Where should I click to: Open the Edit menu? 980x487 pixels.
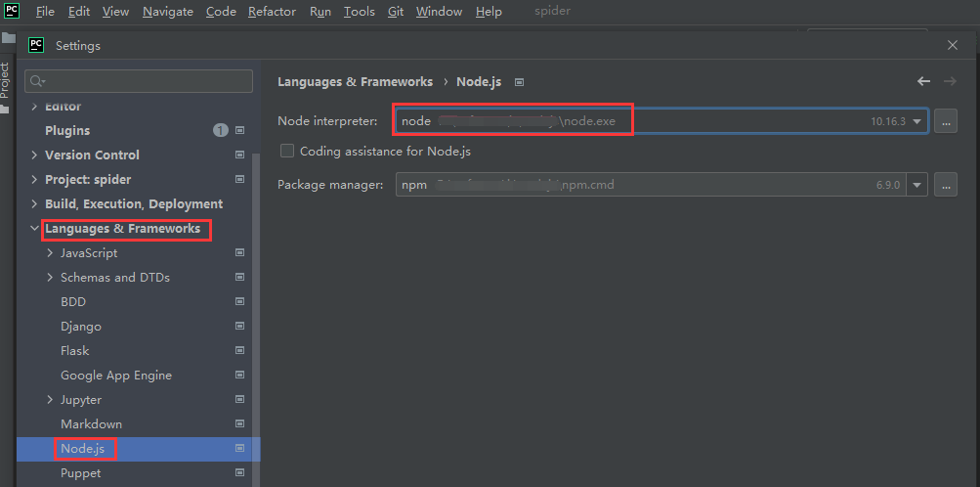click(x=79, y=12)
